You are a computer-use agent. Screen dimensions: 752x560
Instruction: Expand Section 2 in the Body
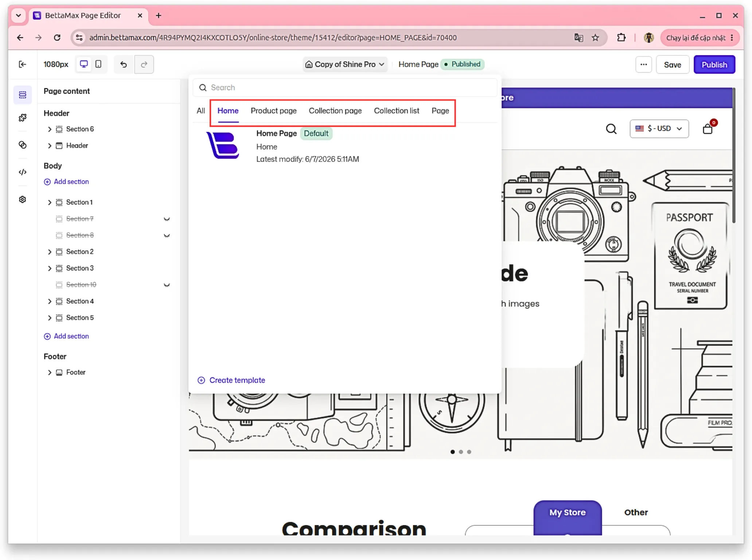50,252
